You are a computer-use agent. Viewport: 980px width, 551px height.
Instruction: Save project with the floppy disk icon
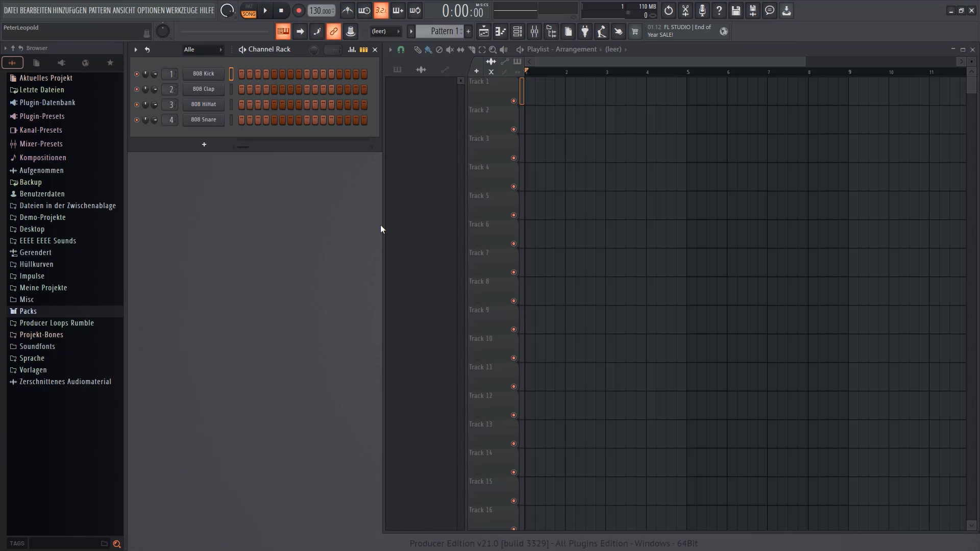click(x=736, y=11)
